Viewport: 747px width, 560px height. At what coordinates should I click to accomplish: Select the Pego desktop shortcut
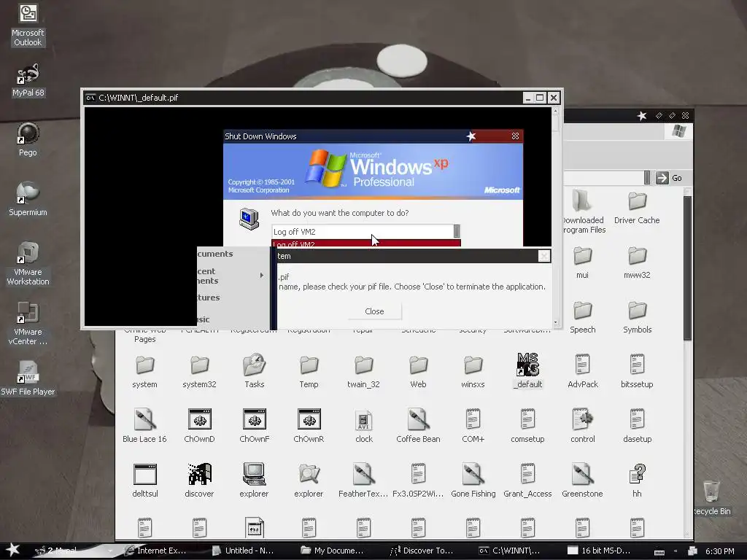point(28,139)
